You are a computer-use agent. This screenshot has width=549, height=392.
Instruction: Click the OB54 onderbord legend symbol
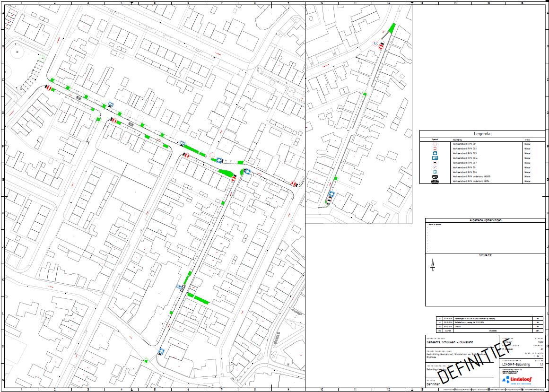coord(435,182)
